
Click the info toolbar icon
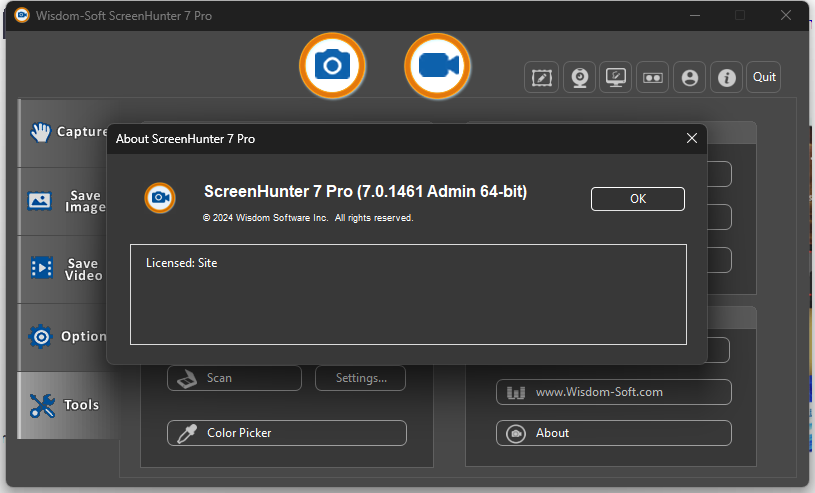727,77
